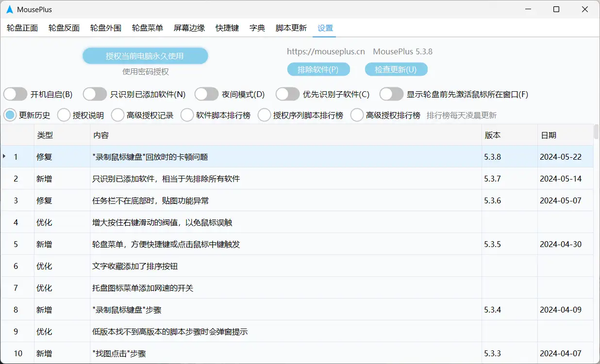This screenshot has height=364, width=600.
Task: Select row 只识别已添加软件,相当于先排除所有软件
Action: click(x=297, y=179)
